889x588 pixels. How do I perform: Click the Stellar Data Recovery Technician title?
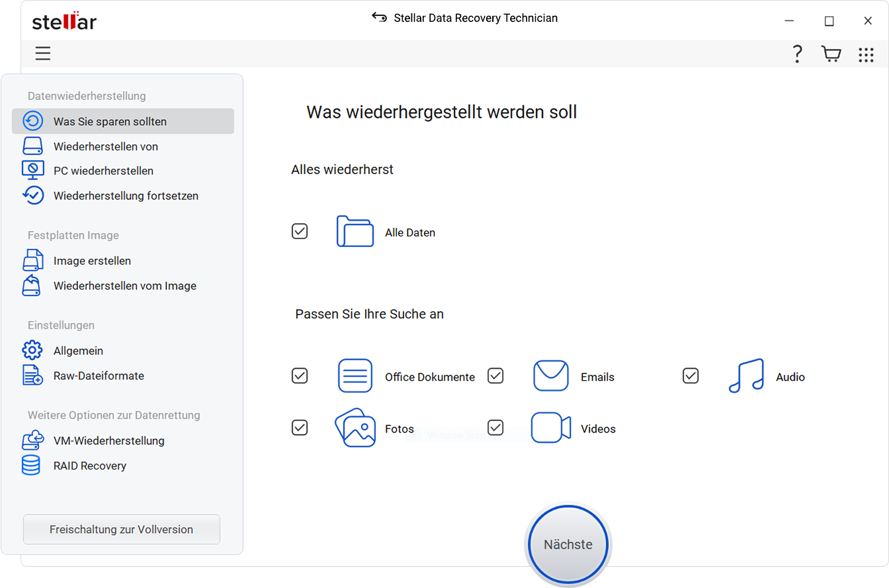(x=476, y=18)
